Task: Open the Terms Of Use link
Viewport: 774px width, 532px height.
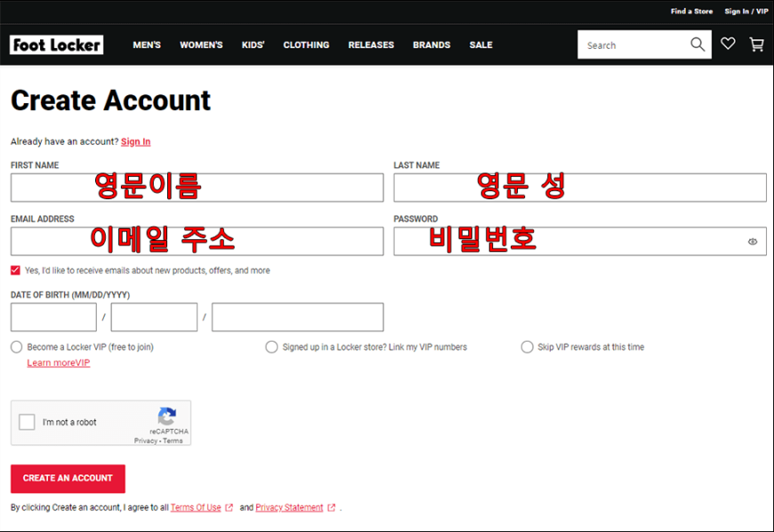Action: coord(196,507)
